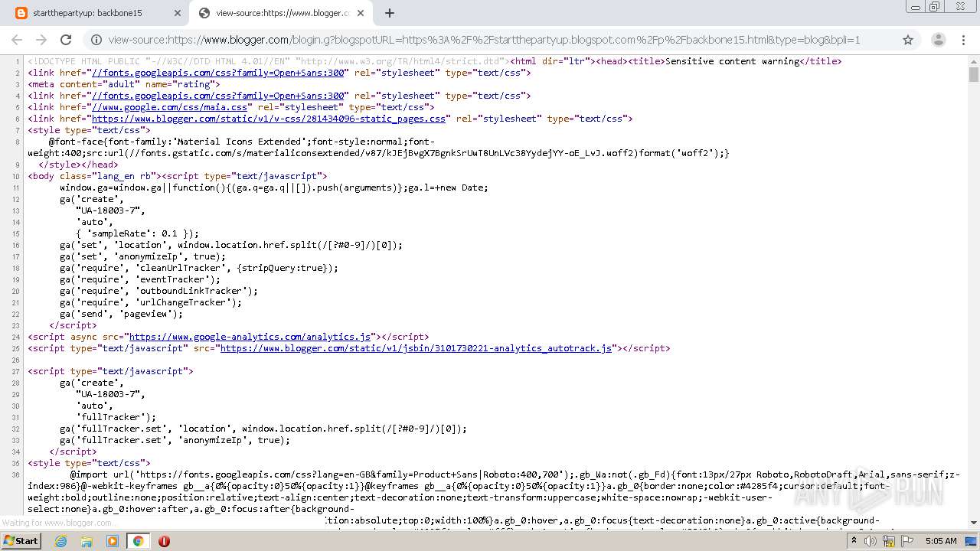
Task: Click the vertical scrollbar thumb
Action: pyautogui.click(x=973, y=74)
